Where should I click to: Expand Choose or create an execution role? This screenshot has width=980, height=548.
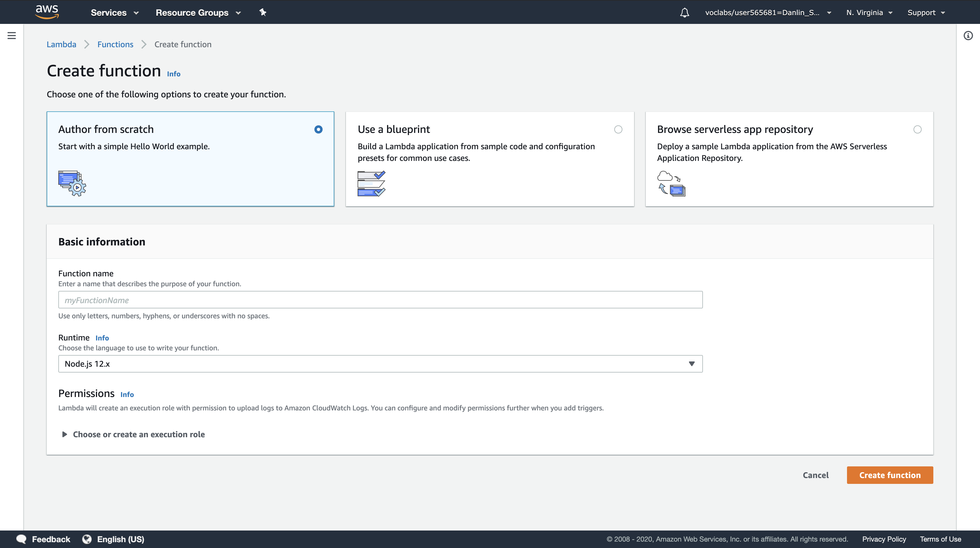139,434
